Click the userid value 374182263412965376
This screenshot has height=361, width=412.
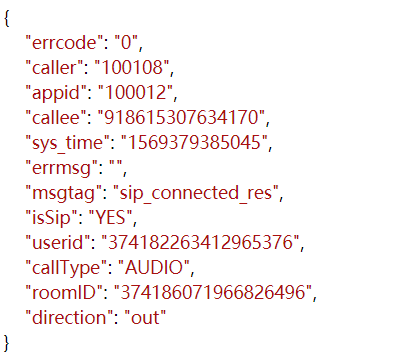200,243
